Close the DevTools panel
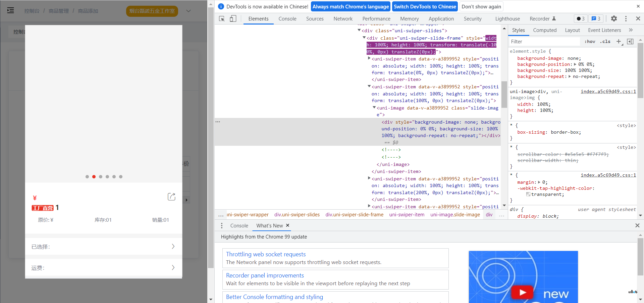Image resolution: width=644 pixels, height=303 pixels. click(x=638, y=19)
